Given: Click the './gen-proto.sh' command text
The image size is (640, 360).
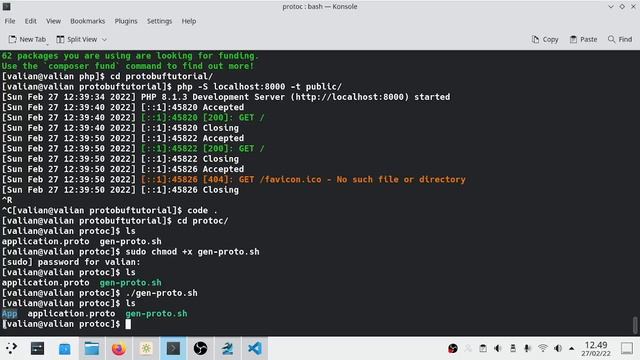Looking at the screenshot, I should pyautogui.click(x=162, y=293).
